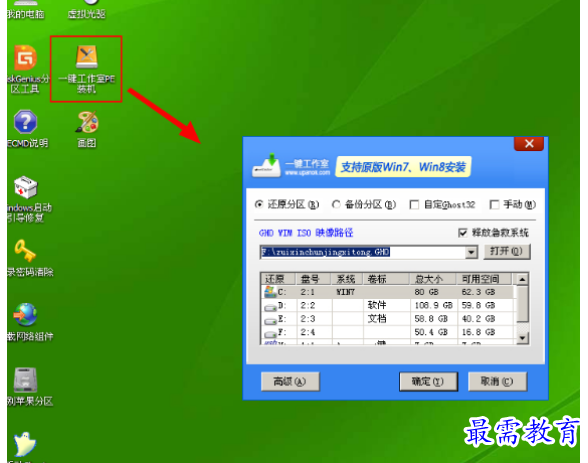588x463 pixels.
Task: Click the 一键工作室 logo in the dialog header
Action: point(291,166)
